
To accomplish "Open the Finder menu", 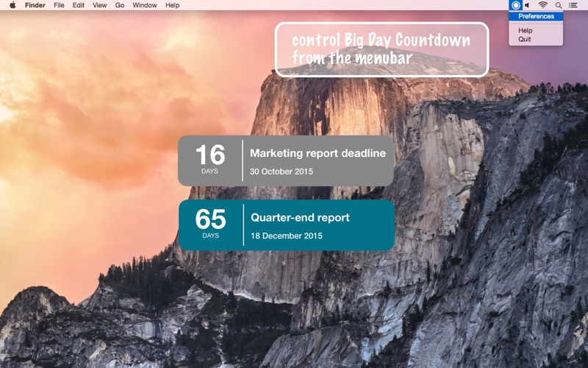I will [x=35, y=5].
